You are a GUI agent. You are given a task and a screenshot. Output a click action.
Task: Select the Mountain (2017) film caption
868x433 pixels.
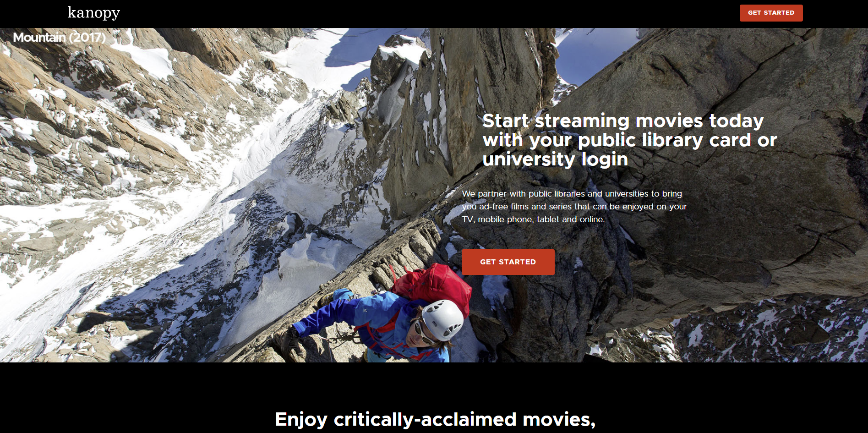click(60, 38)
